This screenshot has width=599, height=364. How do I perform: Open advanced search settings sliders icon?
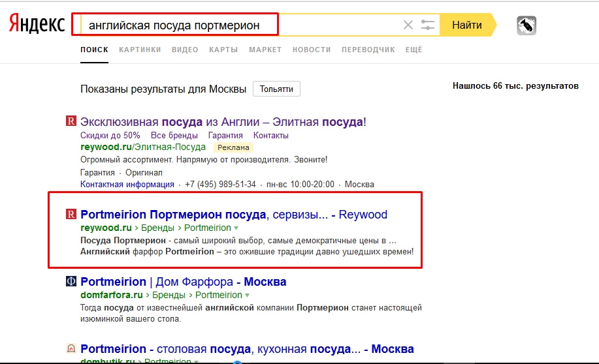point(428,25)
